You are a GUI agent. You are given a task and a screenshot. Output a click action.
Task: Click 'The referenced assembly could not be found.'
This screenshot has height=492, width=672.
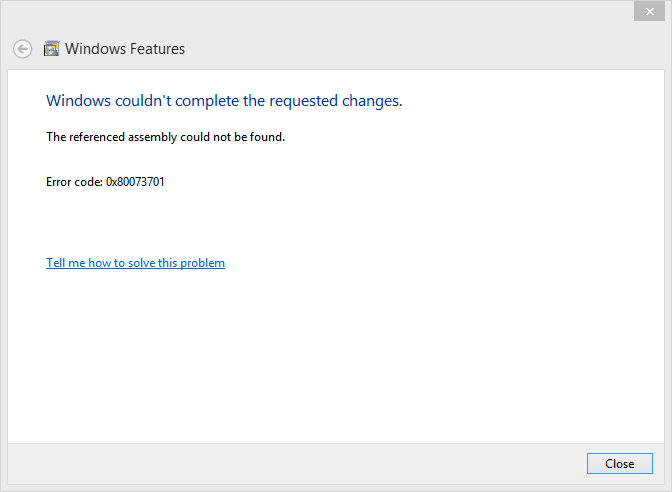pos(165,137)
